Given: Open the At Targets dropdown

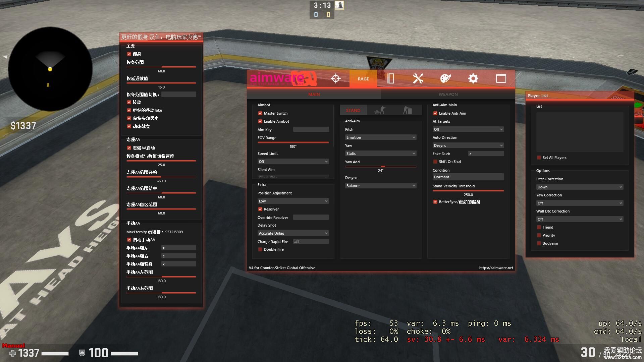Looking at the screenshot, I should [468, 129].
